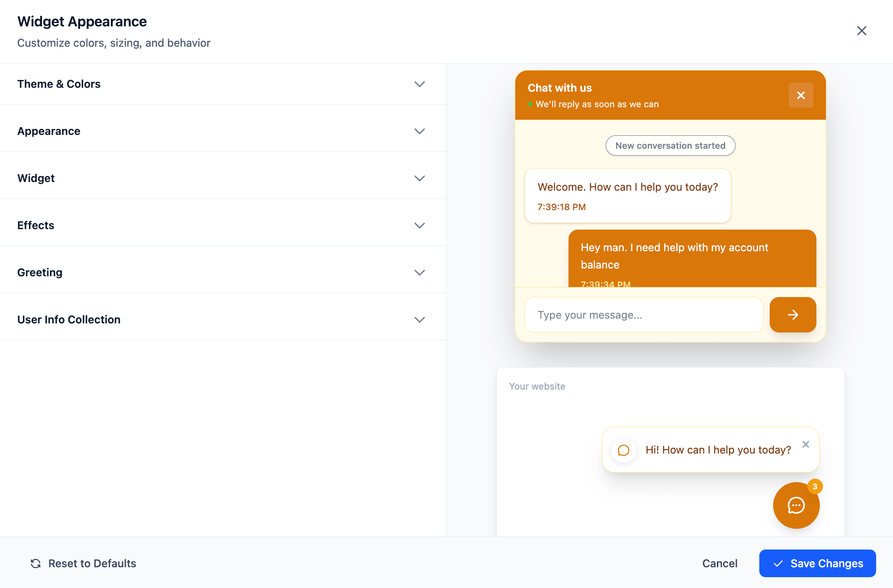Click the 7:39:18 PM timestamp
893x588 pixels.
pyautogui.click(x=562, y=207)
